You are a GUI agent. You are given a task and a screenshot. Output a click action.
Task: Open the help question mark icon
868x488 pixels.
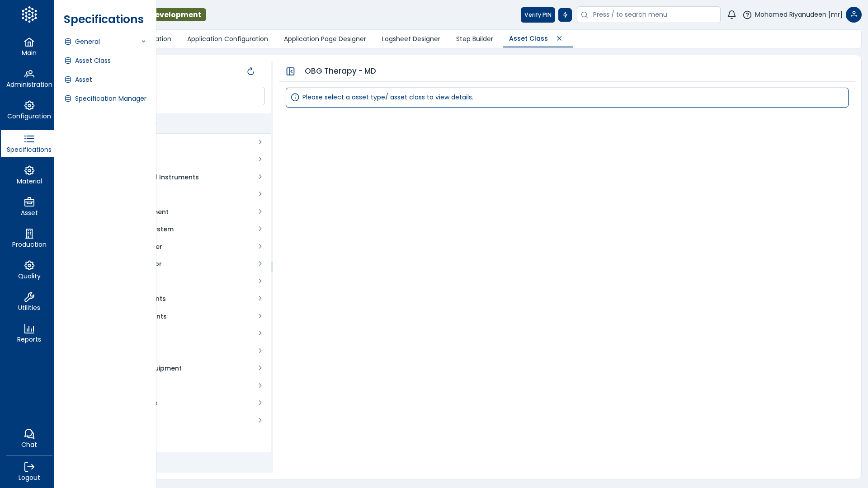point(747,15)
